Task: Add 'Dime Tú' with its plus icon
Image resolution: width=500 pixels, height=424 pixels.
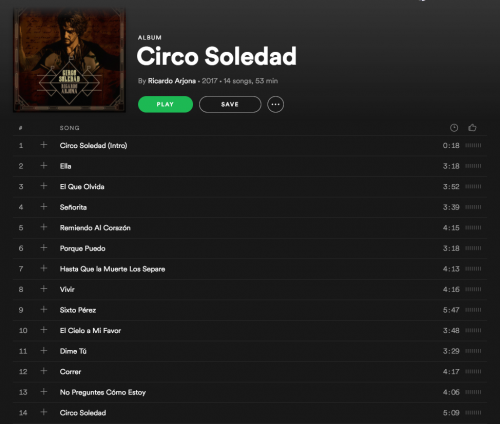Action: [44, 350]
